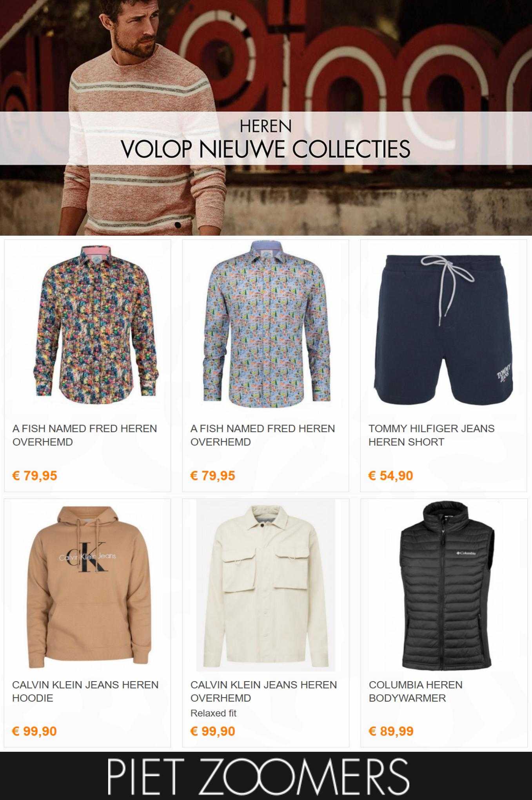Select the € 99,90 hoodie price
Screen dimensions: 532x800
[x=34, y=731]
